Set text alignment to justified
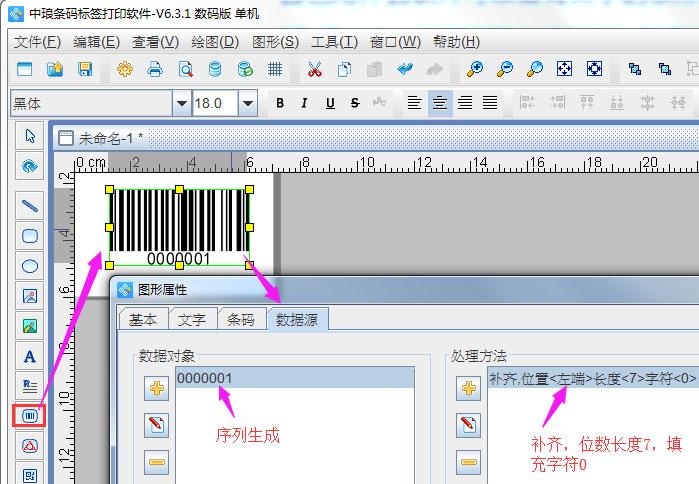 pyautogui.click(x=490, y=103)
